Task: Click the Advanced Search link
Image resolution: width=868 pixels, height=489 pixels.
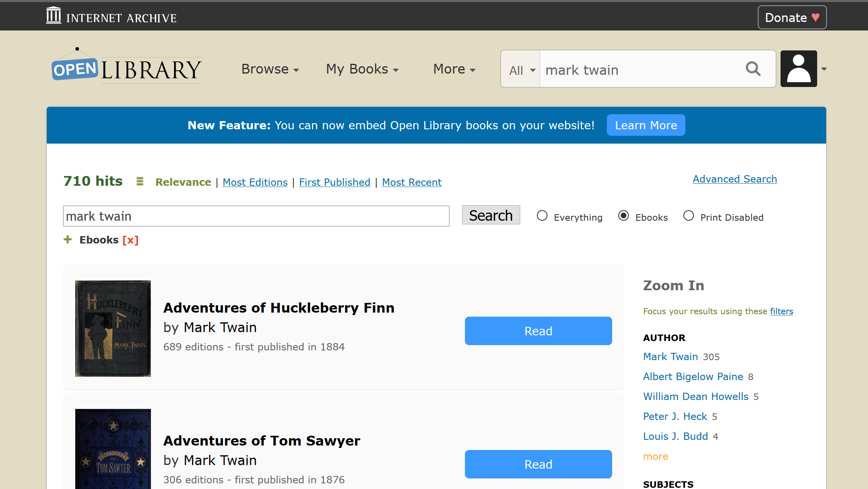Action: 734,179
